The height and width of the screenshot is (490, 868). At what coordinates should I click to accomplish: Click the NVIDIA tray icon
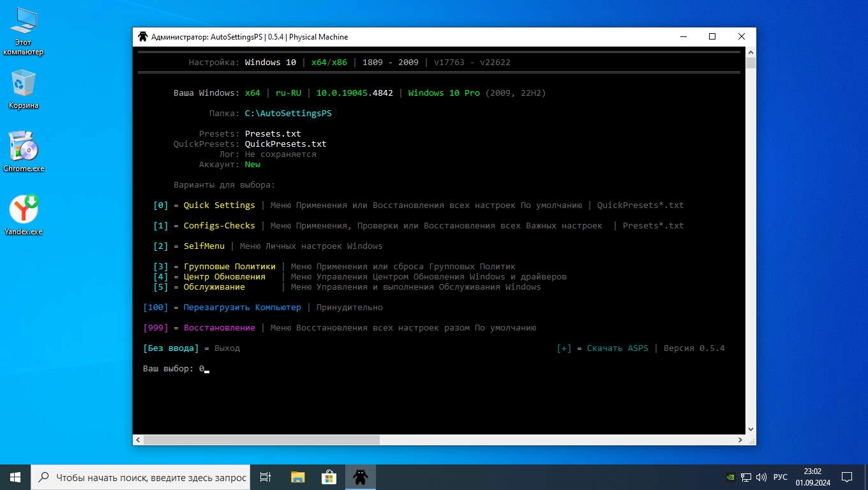tap(731, 477)
